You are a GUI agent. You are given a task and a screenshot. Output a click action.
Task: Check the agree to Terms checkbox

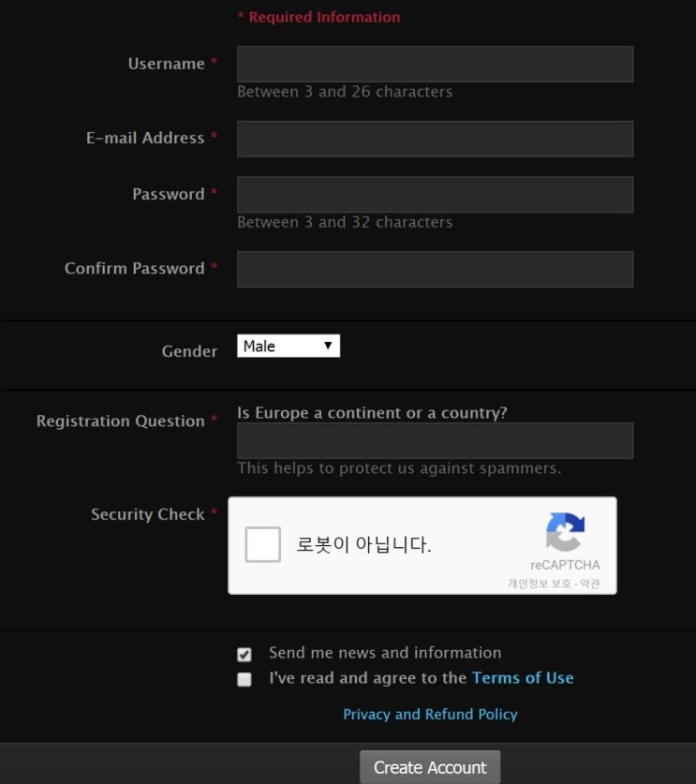pos(244,680)
